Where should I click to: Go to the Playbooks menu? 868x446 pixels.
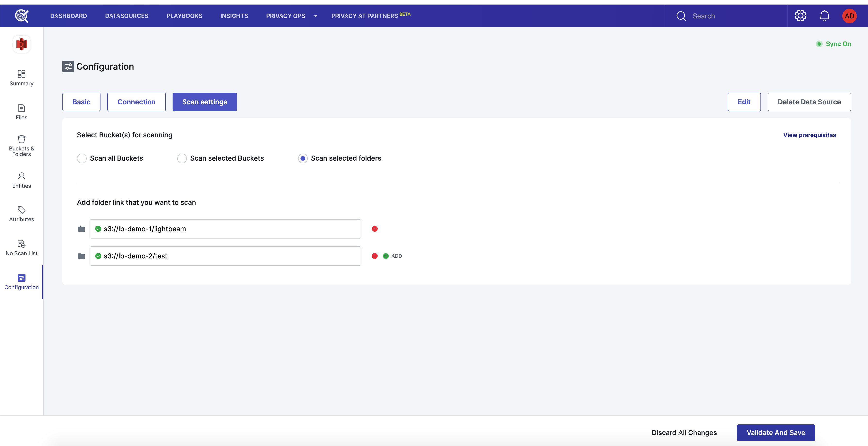(x=184, y=16)
